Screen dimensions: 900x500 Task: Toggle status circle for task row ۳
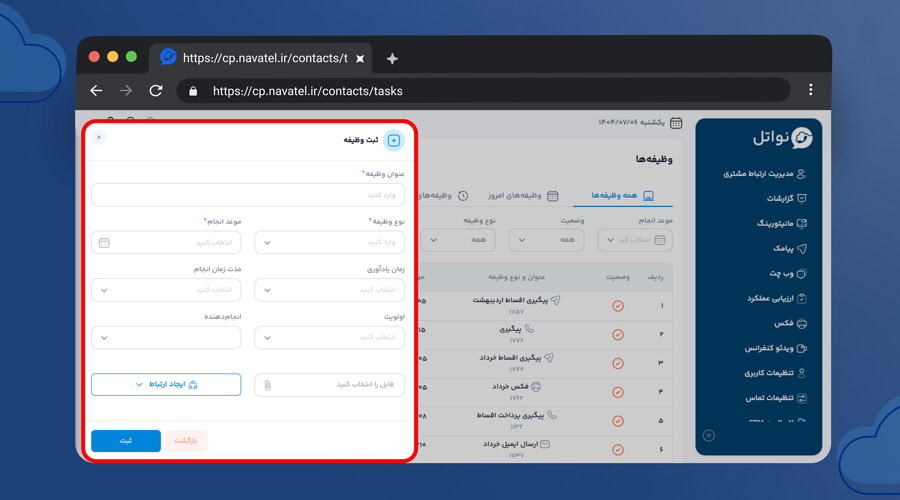617,362
